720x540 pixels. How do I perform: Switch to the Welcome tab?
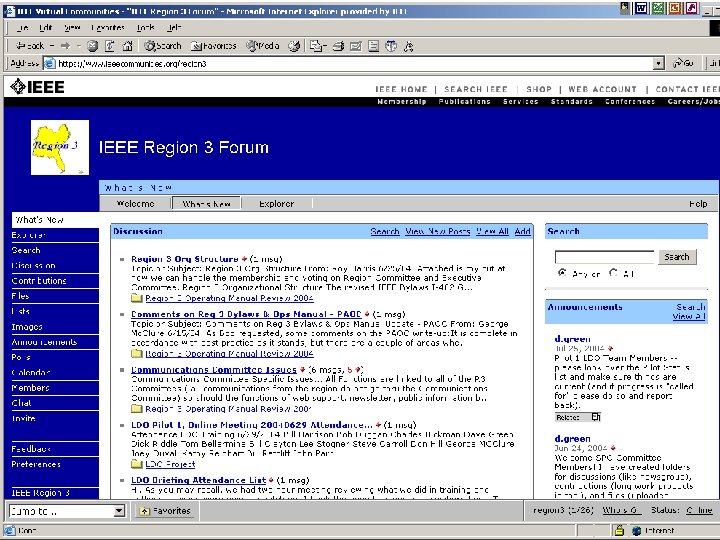tap(135, 203)
